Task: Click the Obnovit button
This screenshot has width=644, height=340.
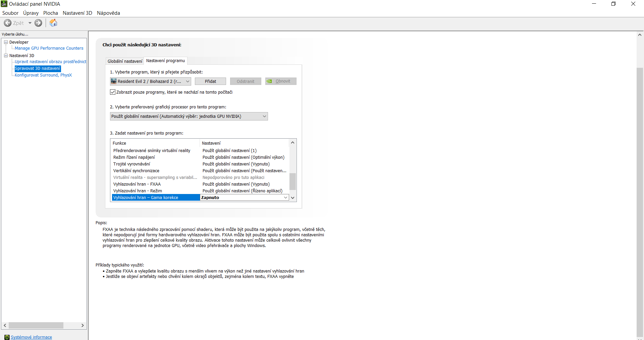Action: point(281,81)
